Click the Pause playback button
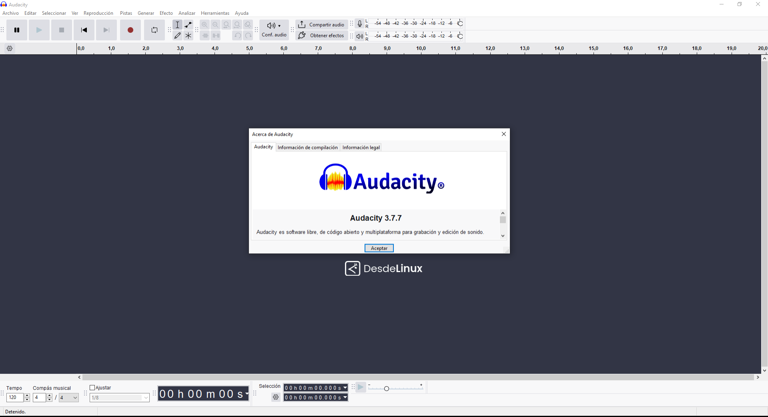This screenshot has width=768, height=417. [17, 30]
